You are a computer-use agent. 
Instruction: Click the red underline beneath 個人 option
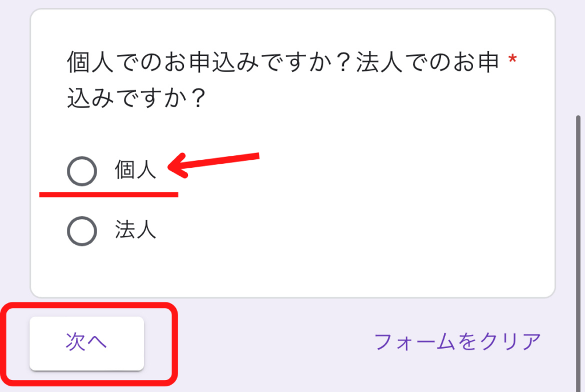109,195
